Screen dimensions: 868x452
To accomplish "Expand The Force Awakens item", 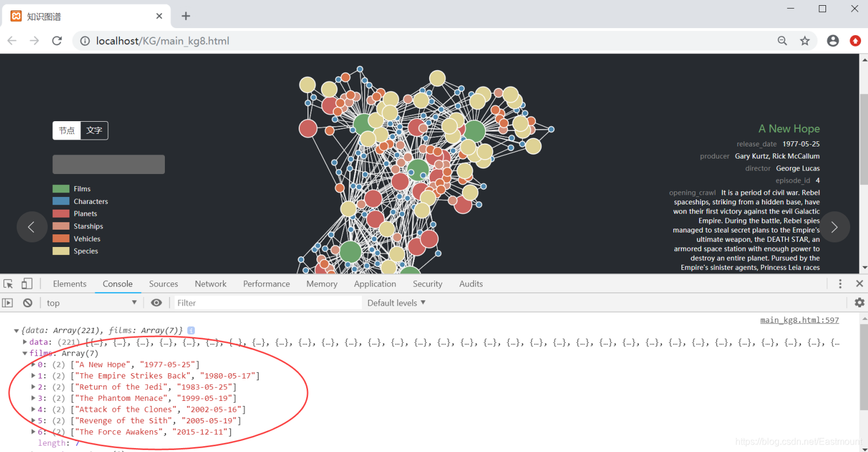I will click(33, 432).
